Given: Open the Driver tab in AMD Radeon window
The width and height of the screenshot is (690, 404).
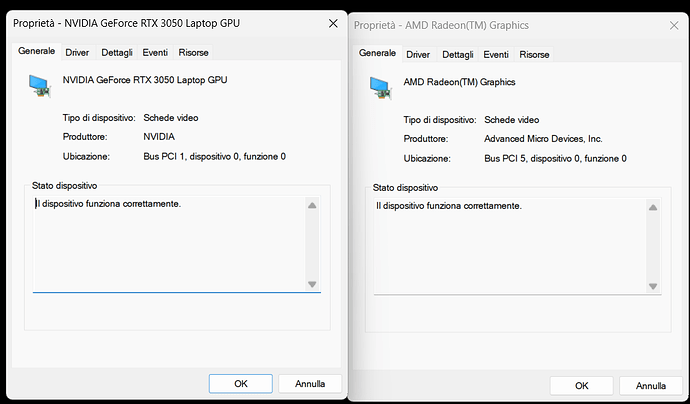Looking at the screenshot, I should click(x=418, y=54).
